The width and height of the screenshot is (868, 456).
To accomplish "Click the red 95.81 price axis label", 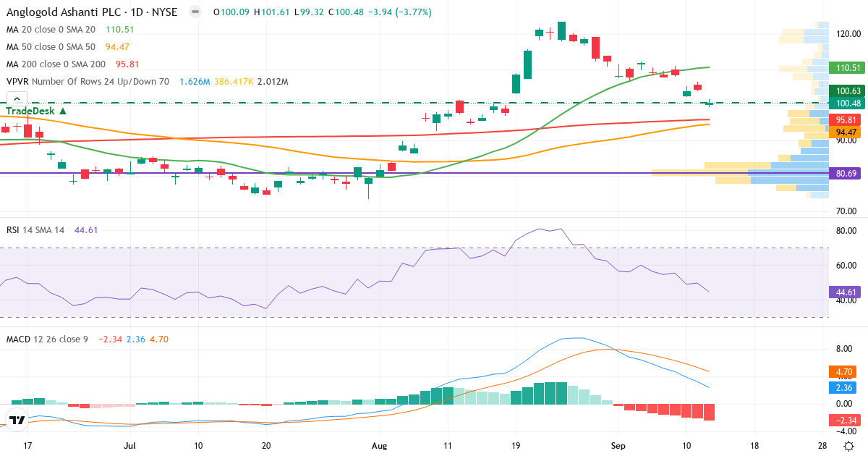I will click(847, 119).
